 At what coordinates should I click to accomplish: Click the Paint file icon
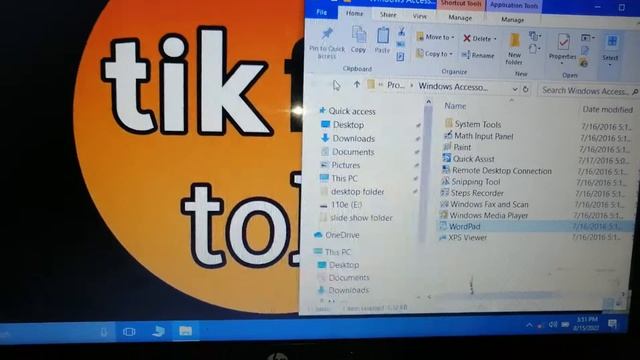click(x=447, y=147)
